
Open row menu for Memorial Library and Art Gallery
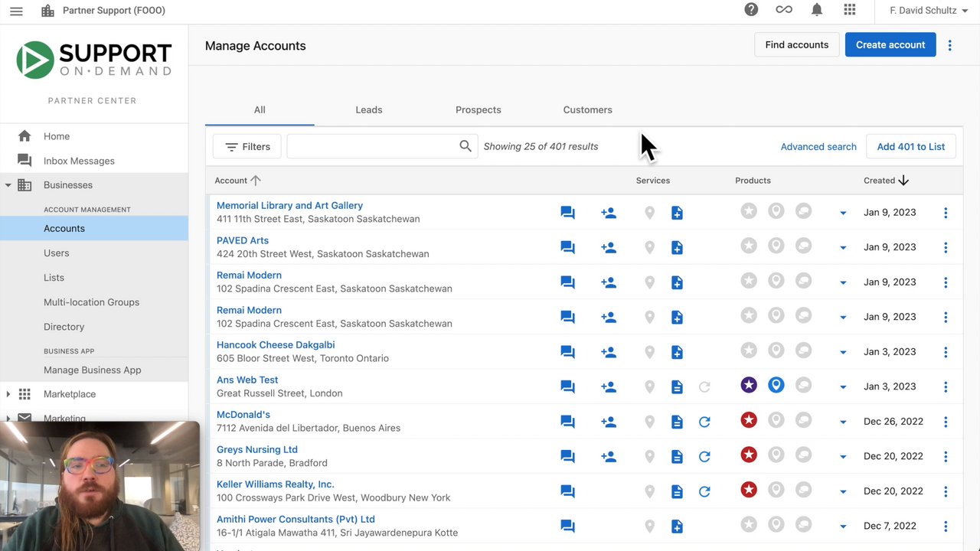pyautogui.click(x=946, y=213)
